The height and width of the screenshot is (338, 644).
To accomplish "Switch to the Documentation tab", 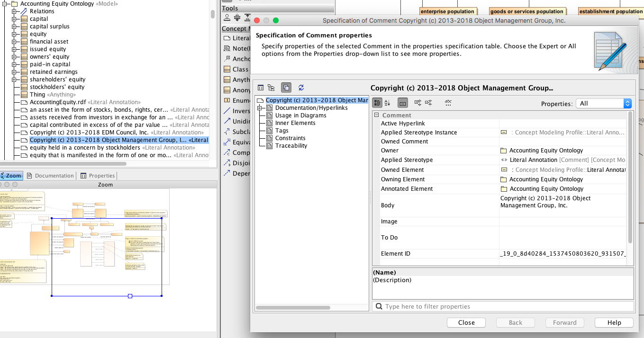I will point(50,176).
